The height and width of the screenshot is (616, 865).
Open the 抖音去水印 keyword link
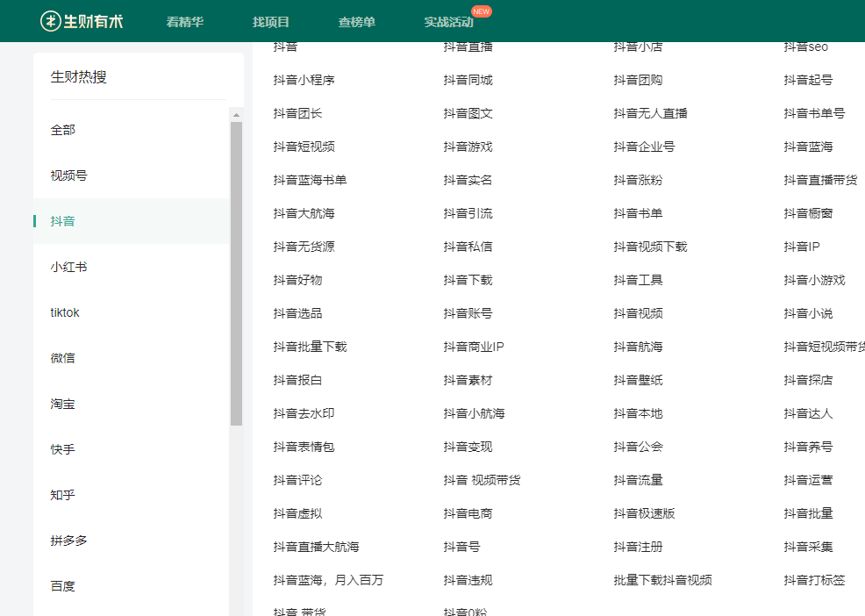tap(304, 413)
